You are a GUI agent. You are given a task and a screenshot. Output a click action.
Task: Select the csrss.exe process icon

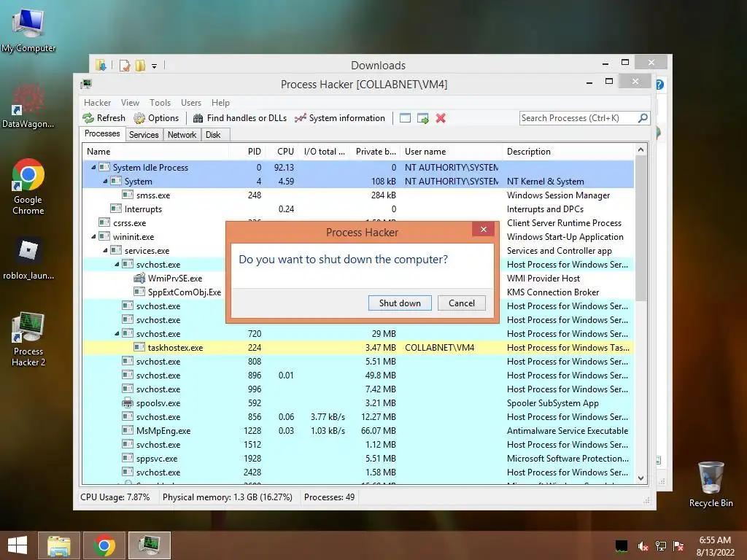point(104,222)
